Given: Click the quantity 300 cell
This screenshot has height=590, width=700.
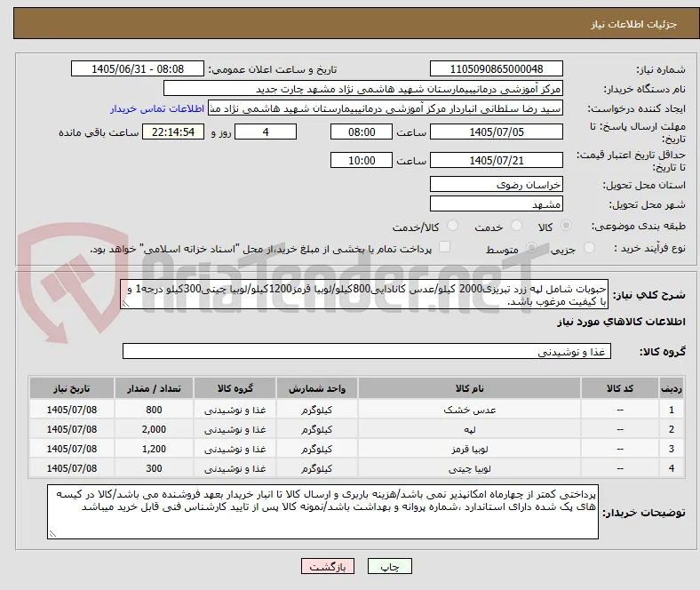Looking at the screenshot, I should [154, 468].
